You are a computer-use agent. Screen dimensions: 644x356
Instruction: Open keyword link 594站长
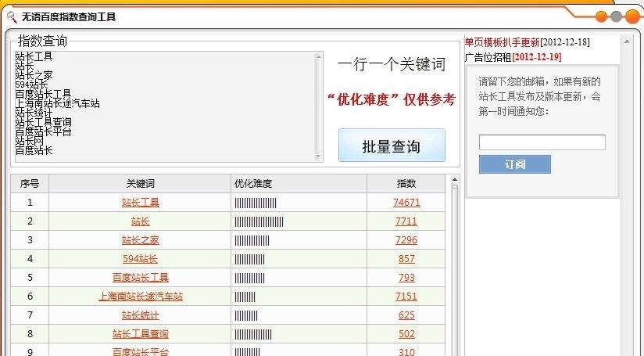coord(141,258)
